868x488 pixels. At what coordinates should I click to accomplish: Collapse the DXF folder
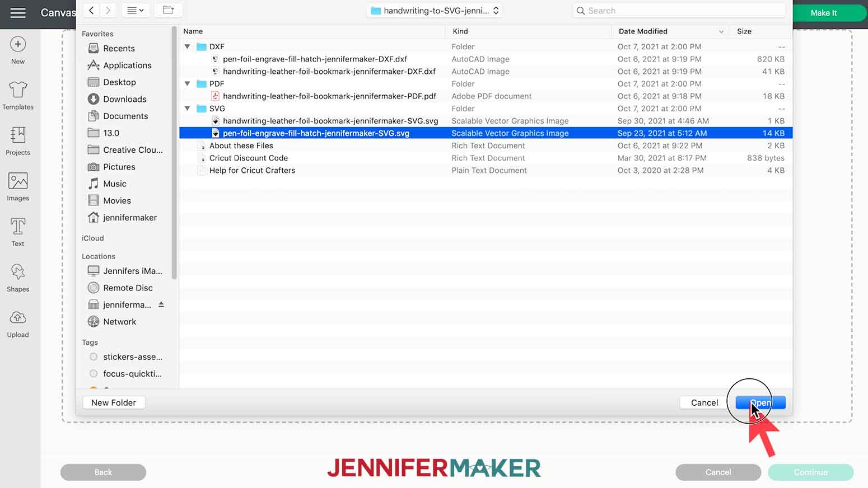[188, 46]
